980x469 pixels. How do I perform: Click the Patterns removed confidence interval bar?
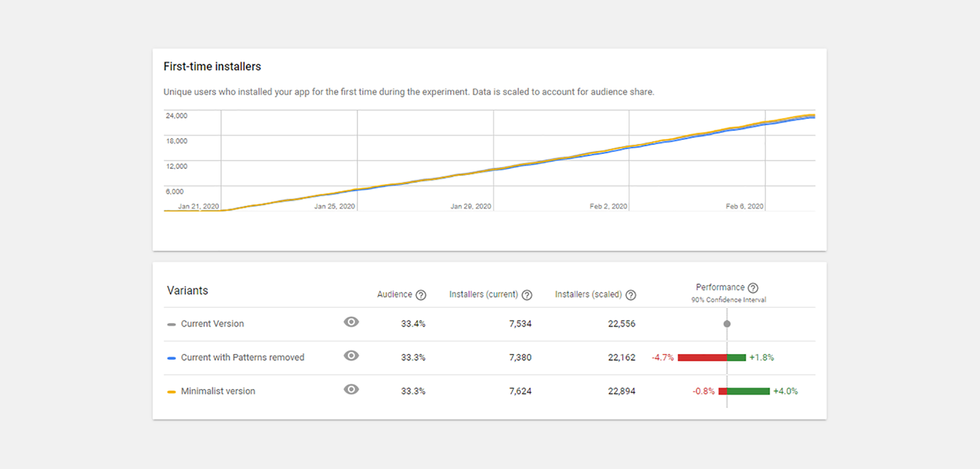pyautogui.click(x=712, y=358)
